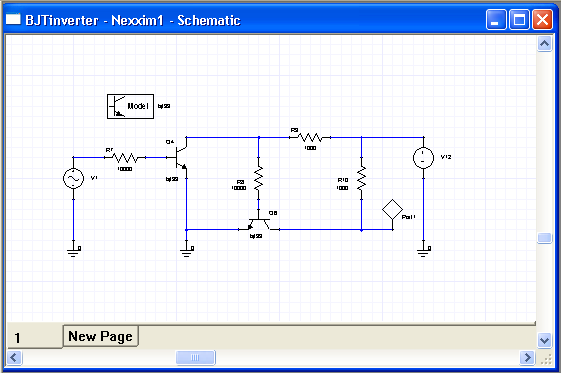
Task: Select the V12 DC voltage source
Action: [423, 158]
